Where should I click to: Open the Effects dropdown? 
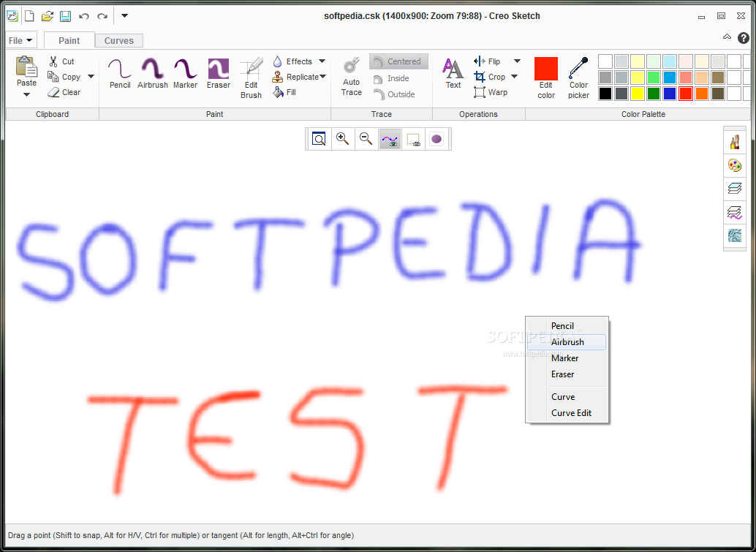322,61
